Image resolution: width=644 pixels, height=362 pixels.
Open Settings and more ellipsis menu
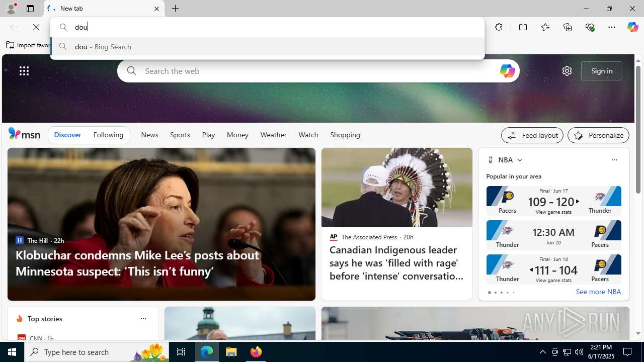pos(612,27)
